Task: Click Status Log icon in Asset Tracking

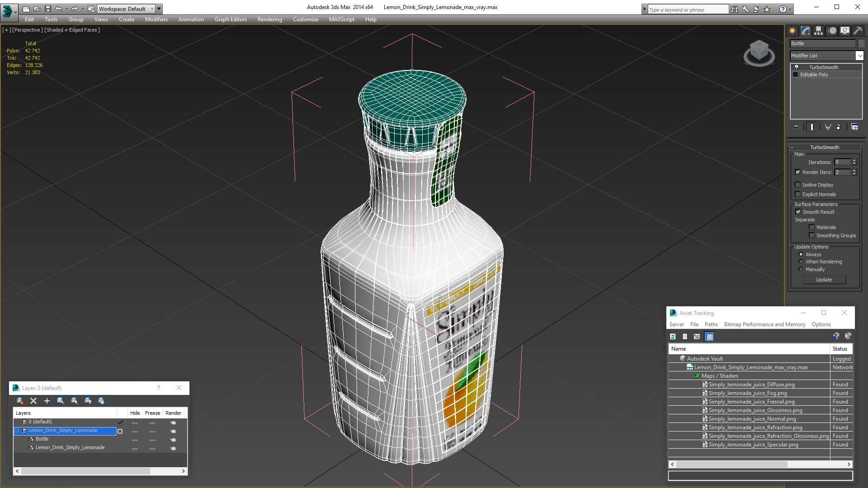Action: click(x=685, y=337)
